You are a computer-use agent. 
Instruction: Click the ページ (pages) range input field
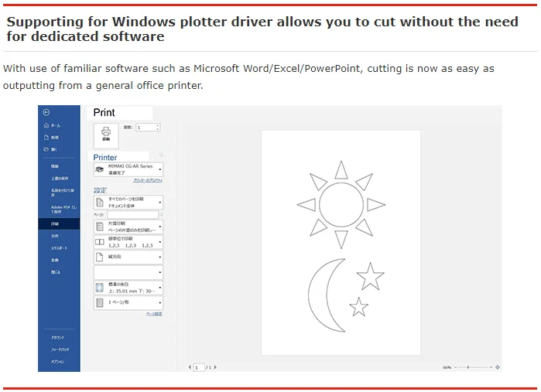click(x=132, y=215)
